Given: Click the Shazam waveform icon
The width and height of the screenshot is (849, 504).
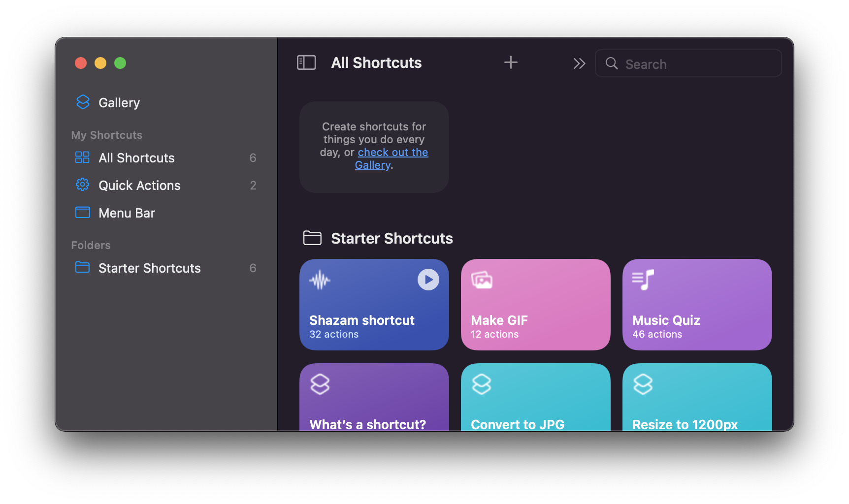Looking at the screenshot, I should pyautogui.click(x=320, y=280).
